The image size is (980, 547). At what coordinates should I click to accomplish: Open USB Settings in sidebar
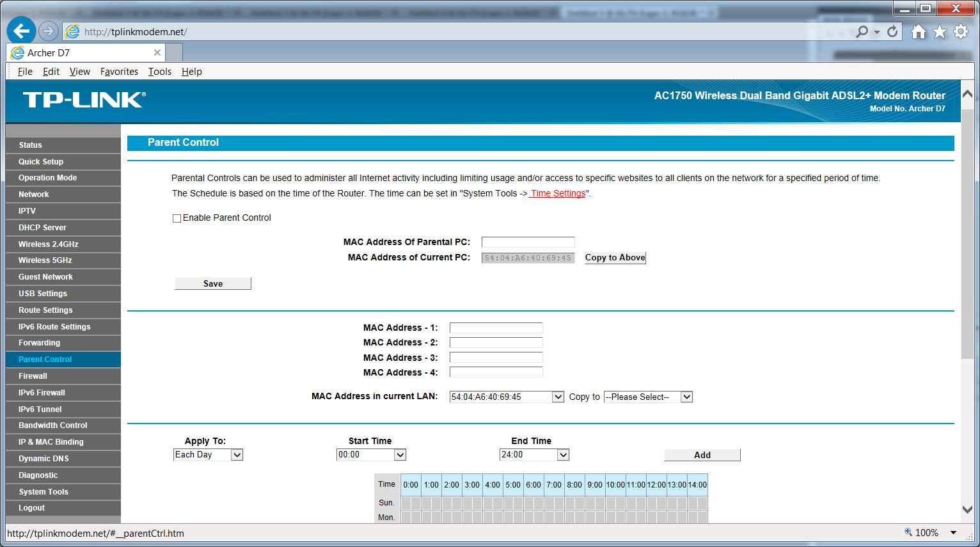63,294
